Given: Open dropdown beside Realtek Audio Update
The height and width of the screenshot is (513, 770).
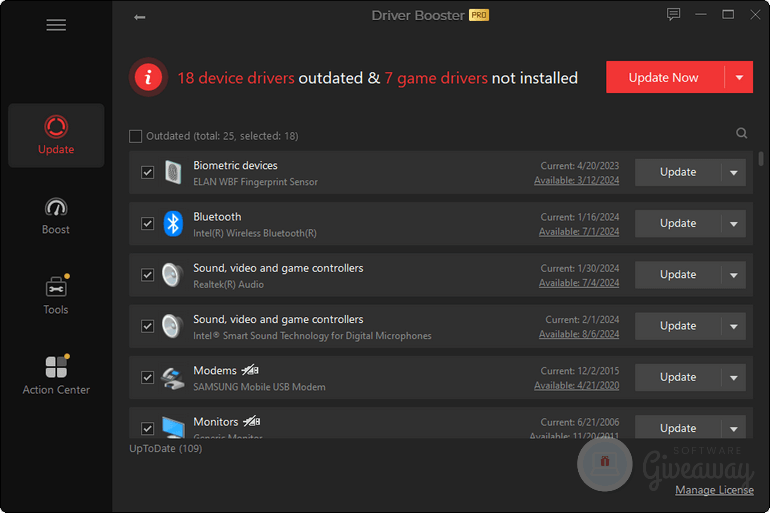Looking at the screenshot, I should (734, 275).
